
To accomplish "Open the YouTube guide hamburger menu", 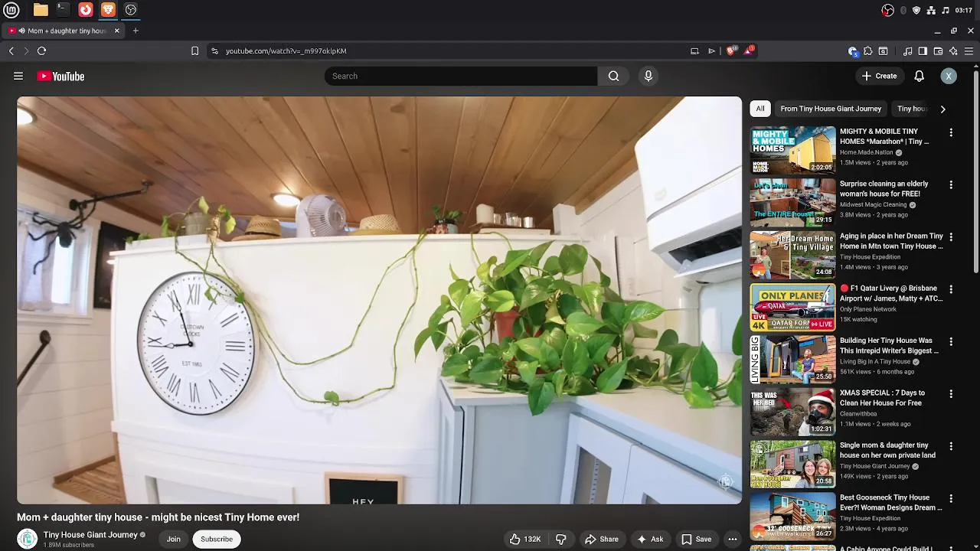I will (18, 76).
